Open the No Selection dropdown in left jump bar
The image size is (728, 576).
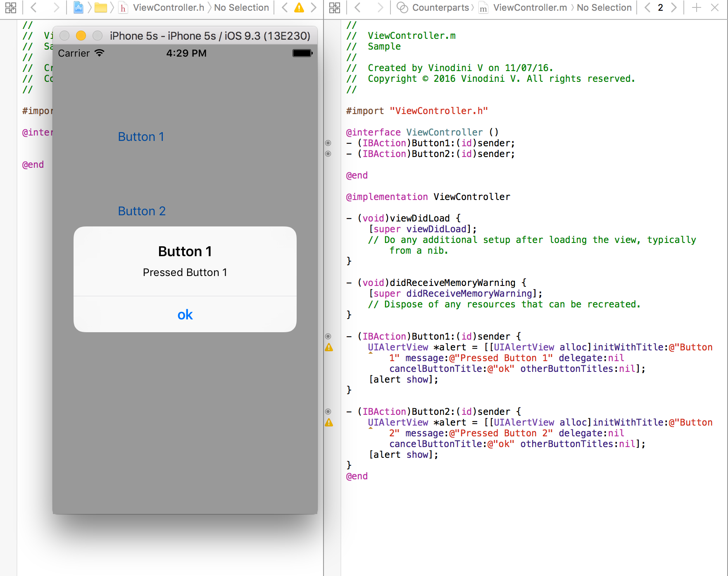pos(242,7)
